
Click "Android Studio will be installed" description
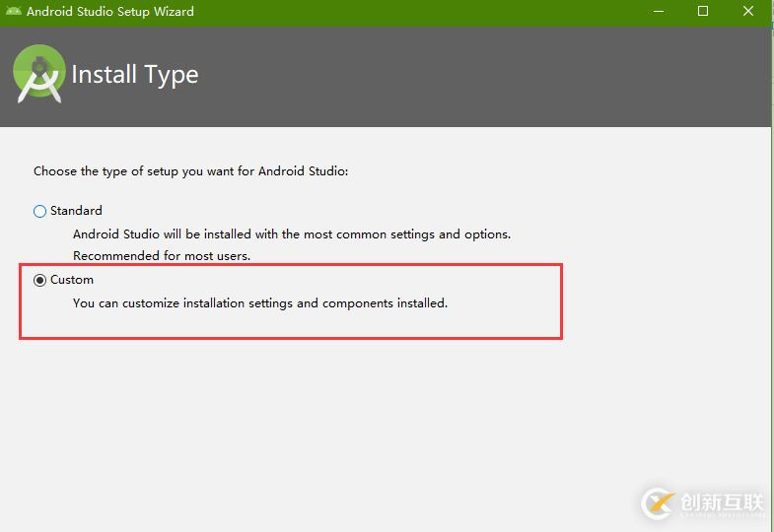click(292, 234)
